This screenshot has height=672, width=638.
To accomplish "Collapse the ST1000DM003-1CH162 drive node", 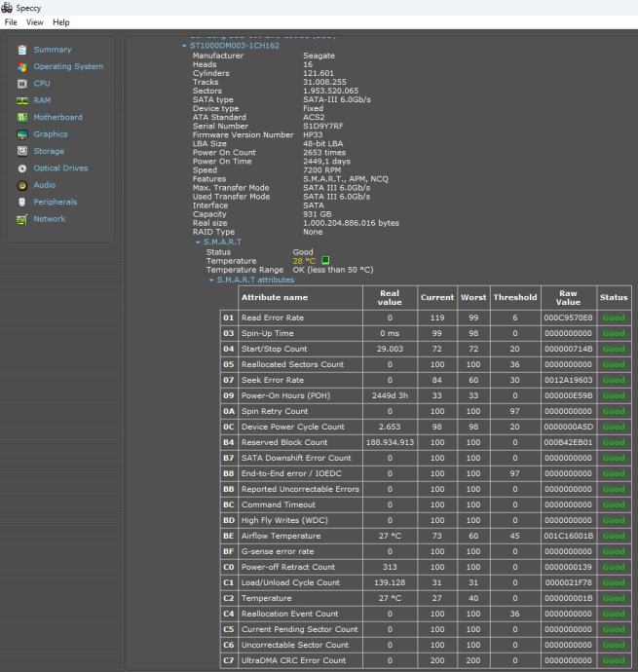I will coord(183,46).
